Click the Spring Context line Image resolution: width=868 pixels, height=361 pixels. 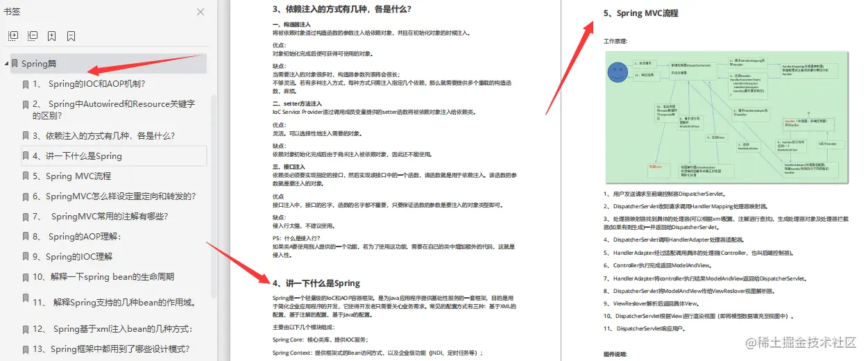[x=377, y=353]
